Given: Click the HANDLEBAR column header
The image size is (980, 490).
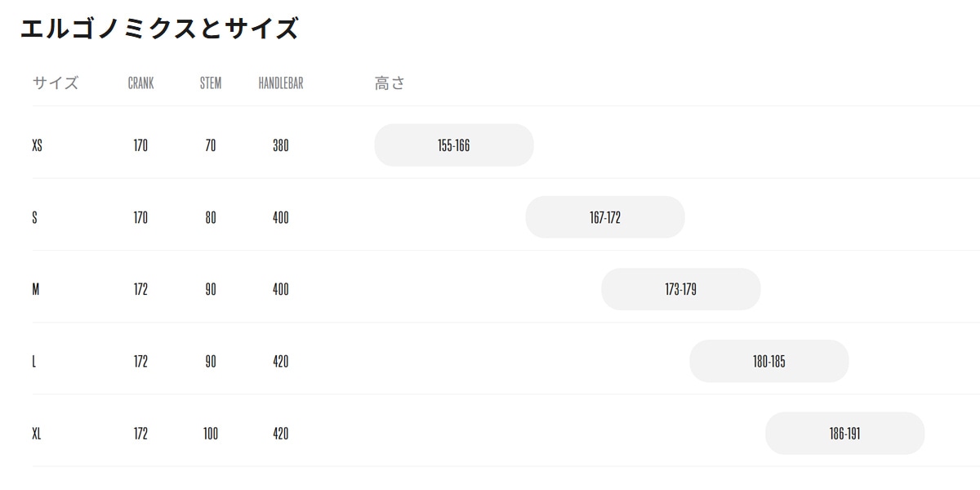Looking at the screenshot, I should pyautogui.click(x=280, y=83).
